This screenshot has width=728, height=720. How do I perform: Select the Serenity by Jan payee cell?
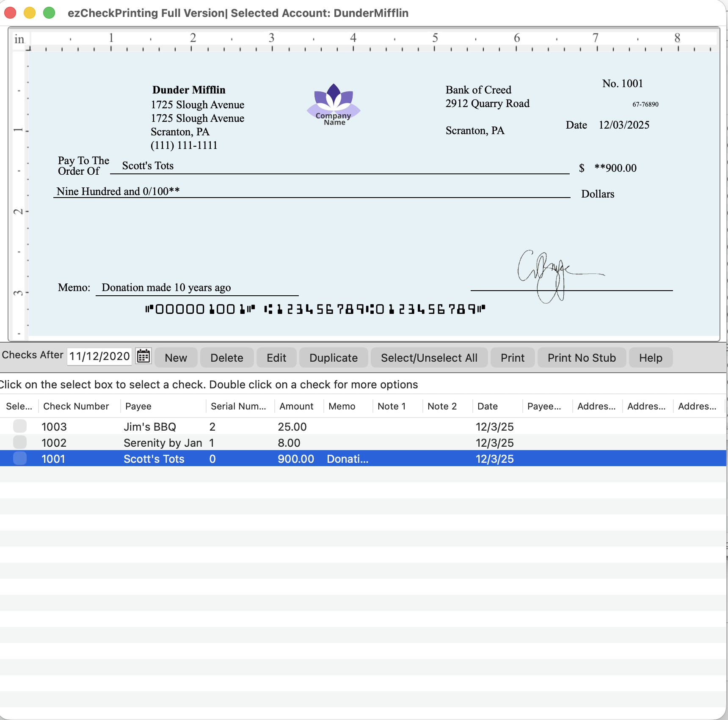[163, 443]
